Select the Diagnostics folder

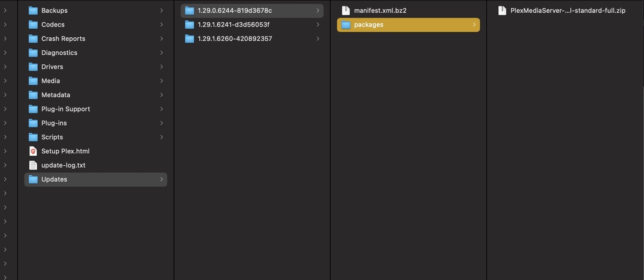[59, 53]
